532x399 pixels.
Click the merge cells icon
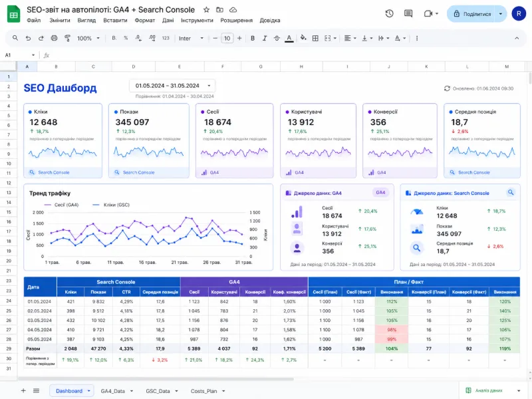point(327,38)
